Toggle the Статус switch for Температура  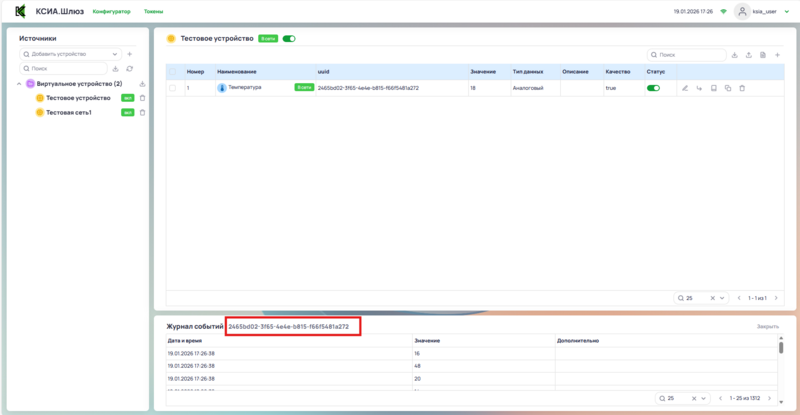point(653,88)
